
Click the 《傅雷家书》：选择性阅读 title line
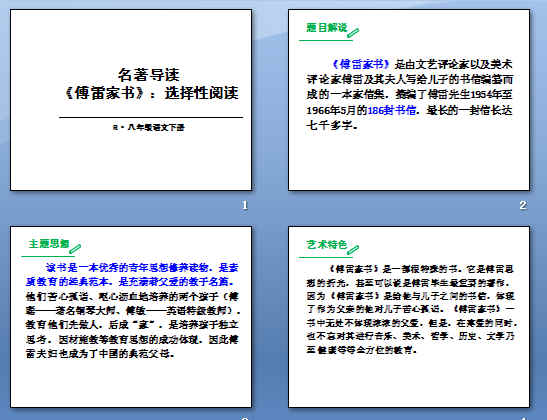coord(151,93)
